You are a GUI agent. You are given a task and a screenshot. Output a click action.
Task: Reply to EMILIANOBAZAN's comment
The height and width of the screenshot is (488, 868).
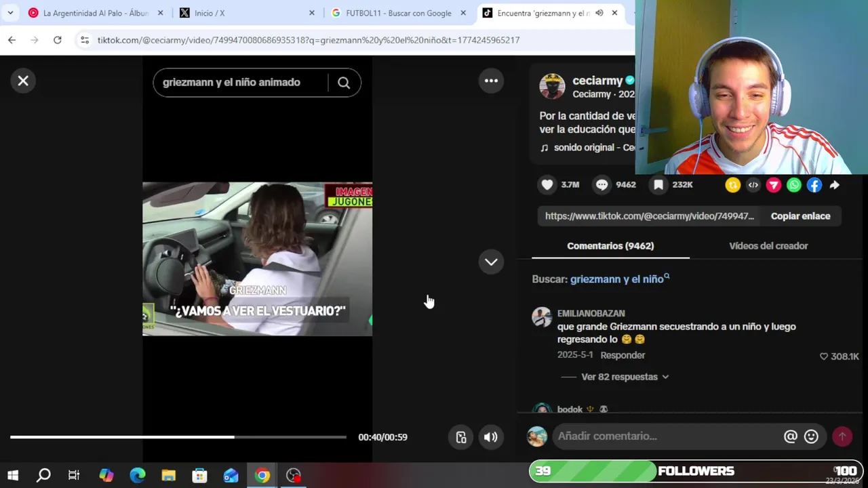pyautogui.click(x=623, y=355)
